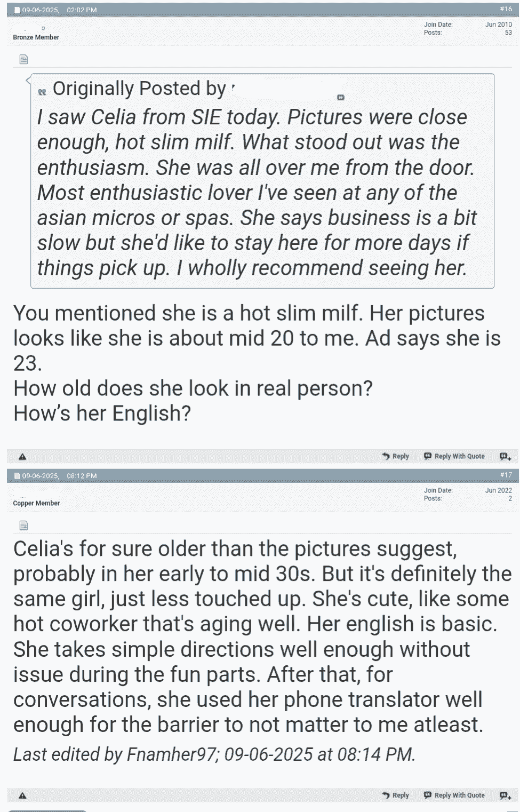Choose Reply With Quote on post #16
Screen dimensions: 520x812
[454, 457]
